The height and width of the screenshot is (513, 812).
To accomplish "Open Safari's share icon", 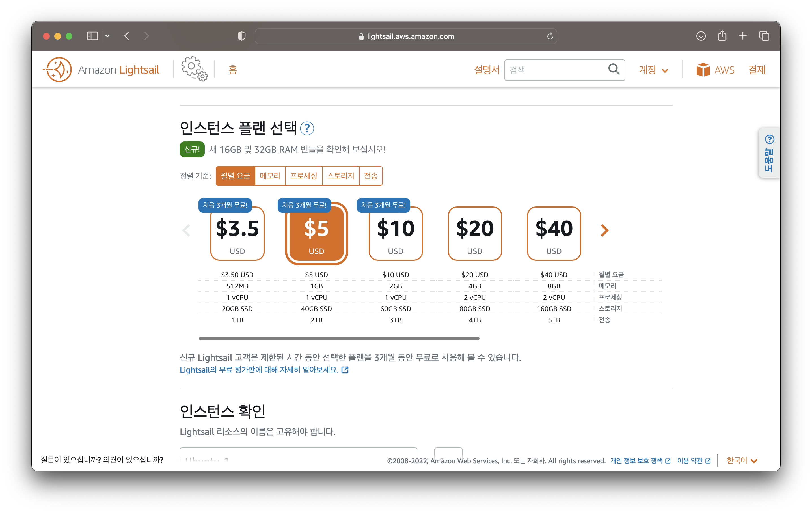I will 722,36.
